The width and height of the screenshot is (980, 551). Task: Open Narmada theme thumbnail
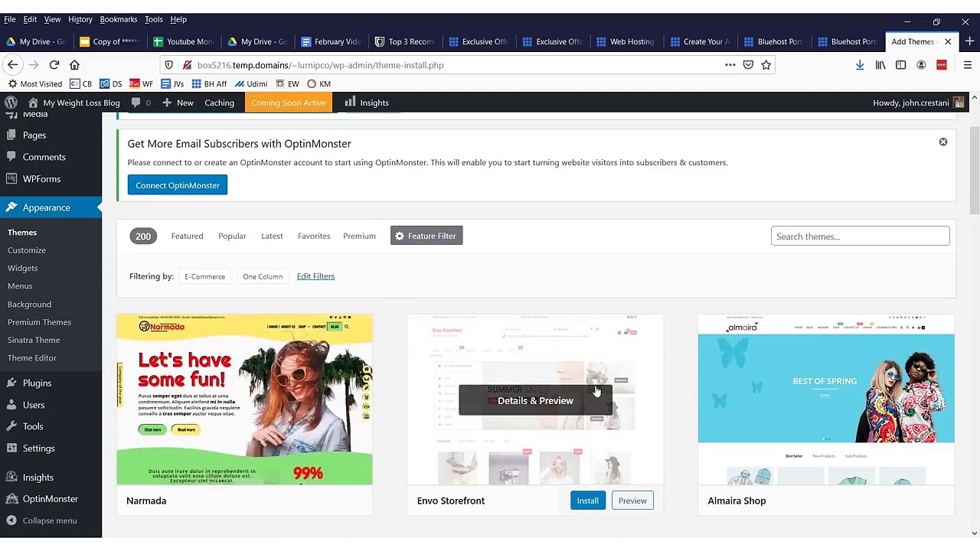click(245, 399)
